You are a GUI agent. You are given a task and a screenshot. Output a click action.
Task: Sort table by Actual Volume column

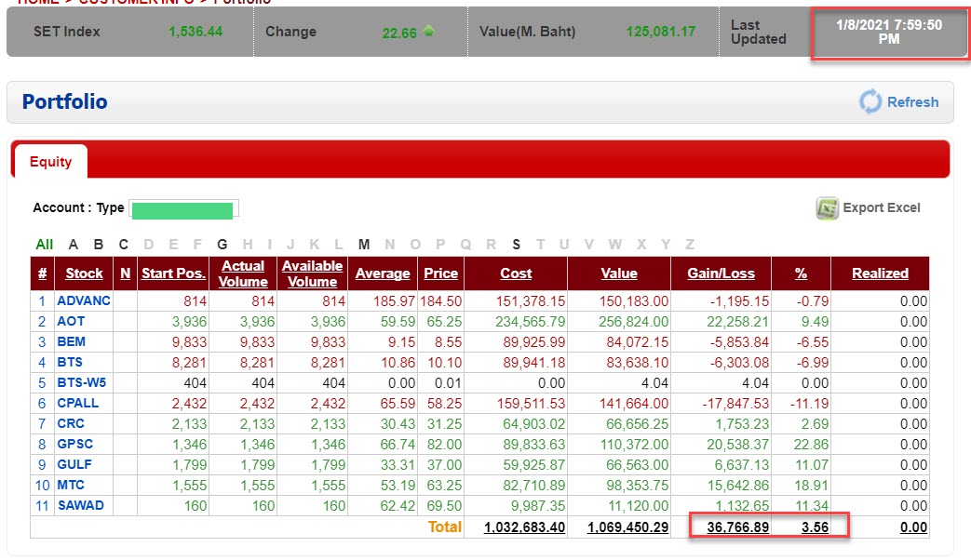tap(243, 273)
